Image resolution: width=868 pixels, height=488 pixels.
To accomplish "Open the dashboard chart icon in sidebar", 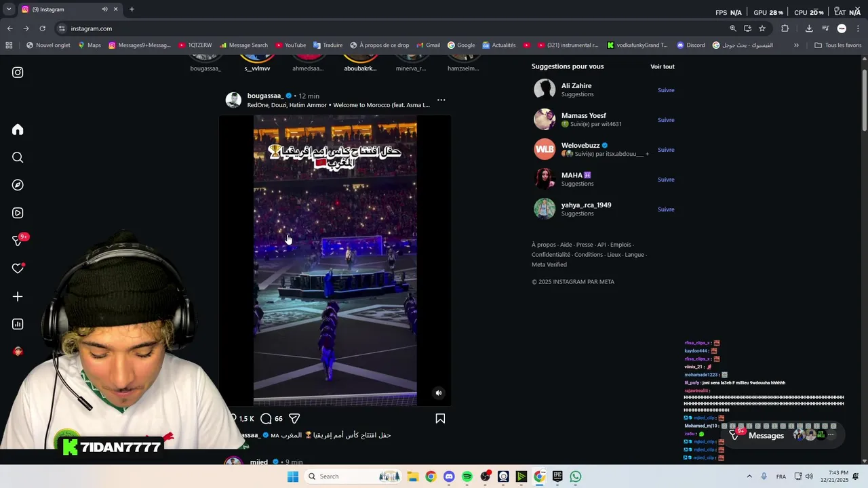I will click(18, 324).
